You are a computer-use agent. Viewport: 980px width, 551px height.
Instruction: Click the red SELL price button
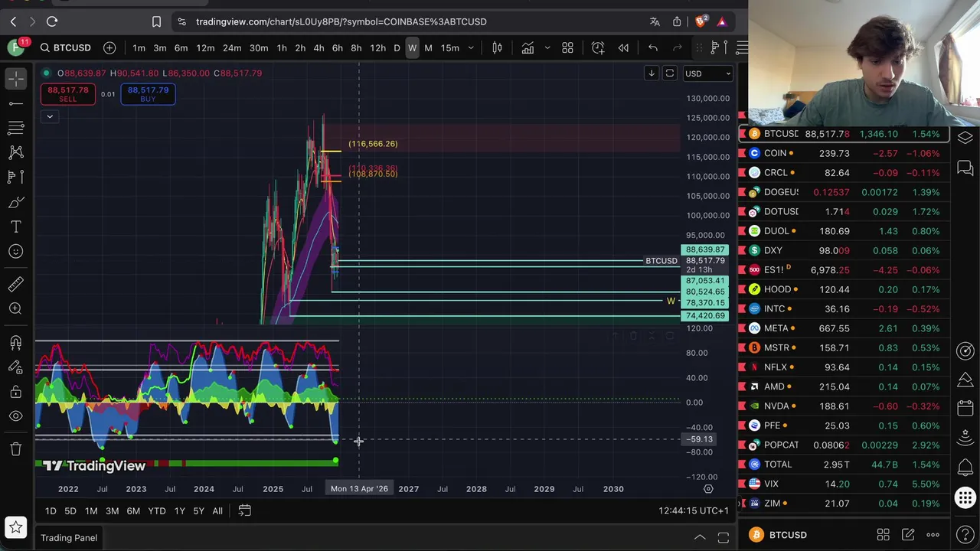click(x=68, y=93)
